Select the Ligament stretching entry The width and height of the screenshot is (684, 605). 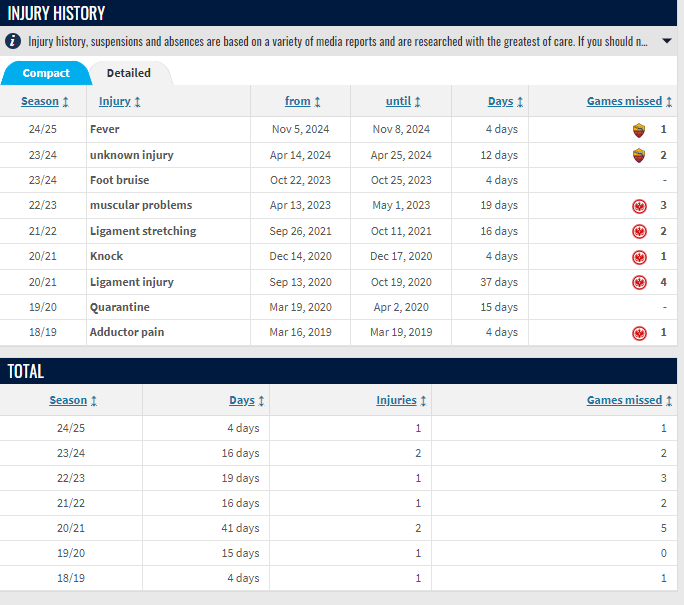click(143, 231)
